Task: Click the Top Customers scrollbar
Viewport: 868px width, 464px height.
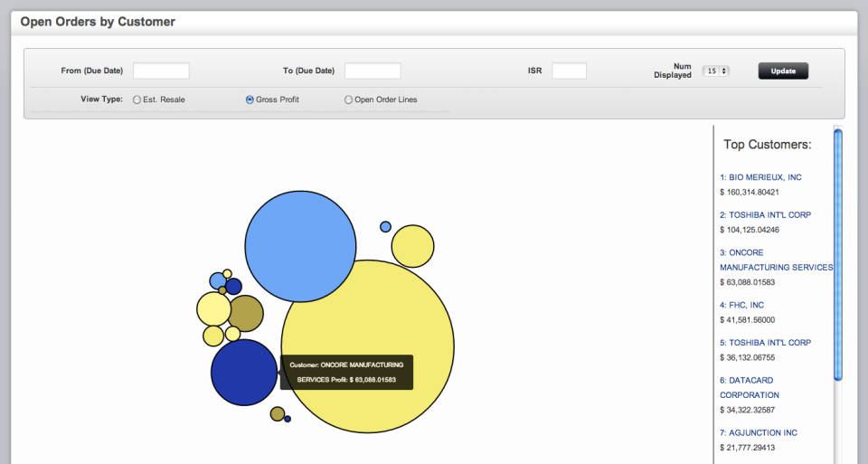Action: [838, 253]
